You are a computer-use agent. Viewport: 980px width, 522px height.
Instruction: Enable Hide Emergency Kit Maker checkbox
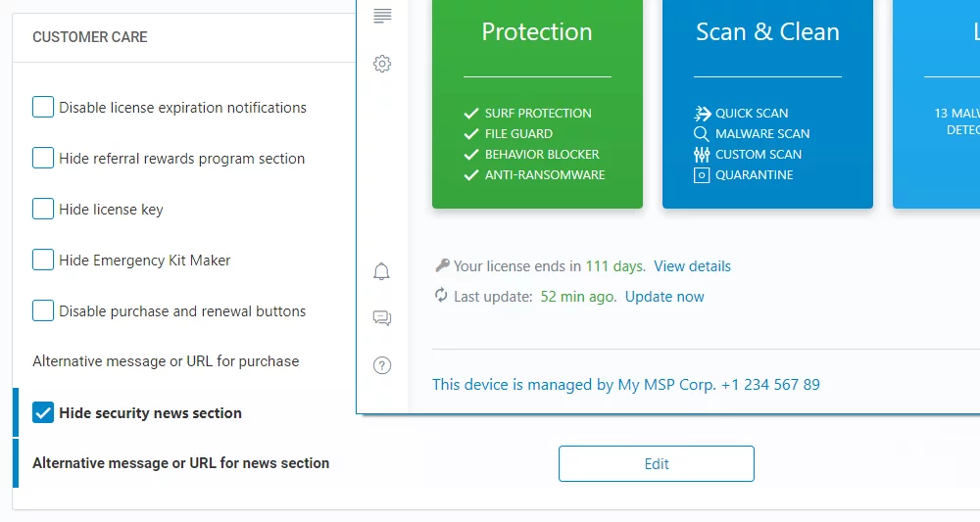pyautogui.click(x=43, y=260)
